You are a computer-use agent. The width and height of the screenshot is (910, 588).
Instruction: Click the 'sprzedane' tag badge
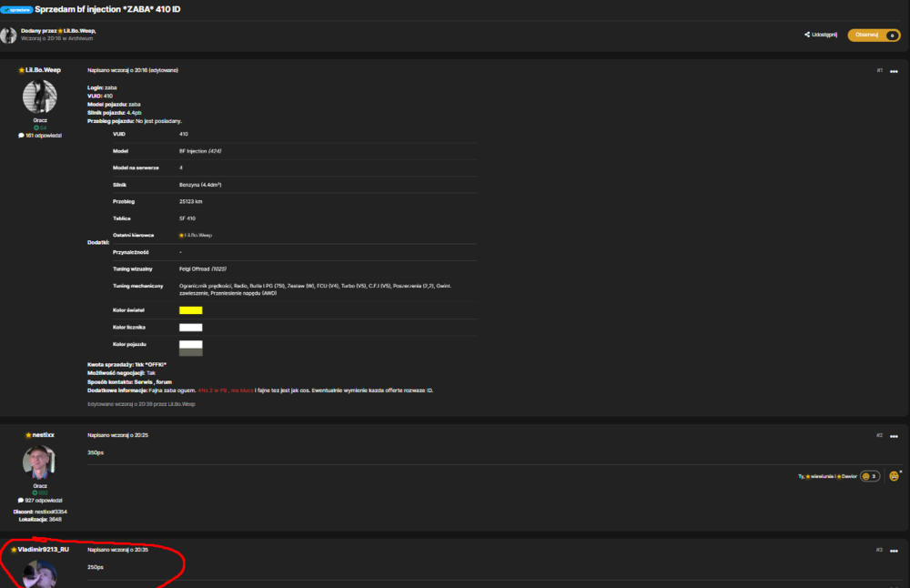(16, 10)
